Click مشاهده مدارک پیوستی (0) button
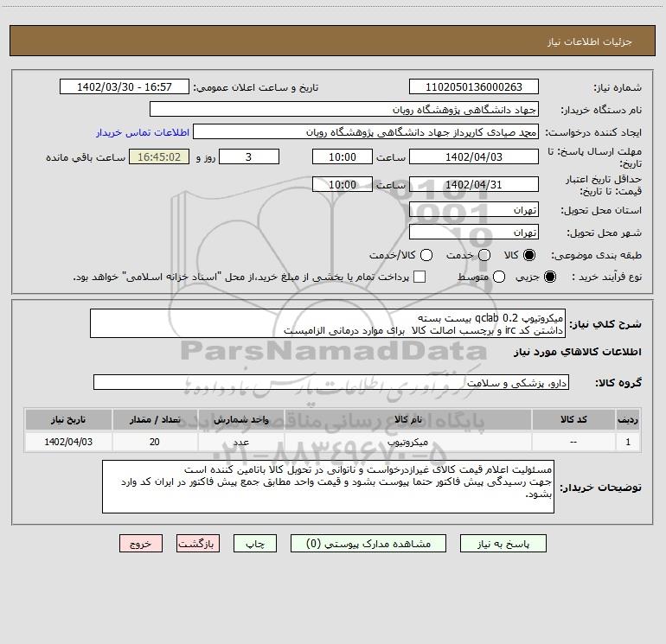The image size is (666, 644). point(368,544)
